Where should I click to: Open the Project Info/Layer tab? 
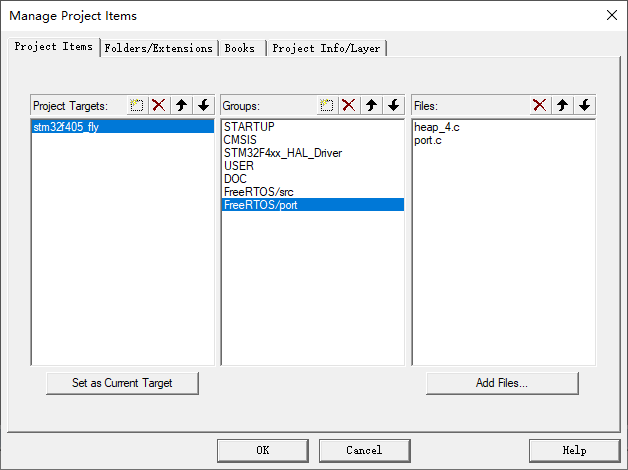point(326,48)
